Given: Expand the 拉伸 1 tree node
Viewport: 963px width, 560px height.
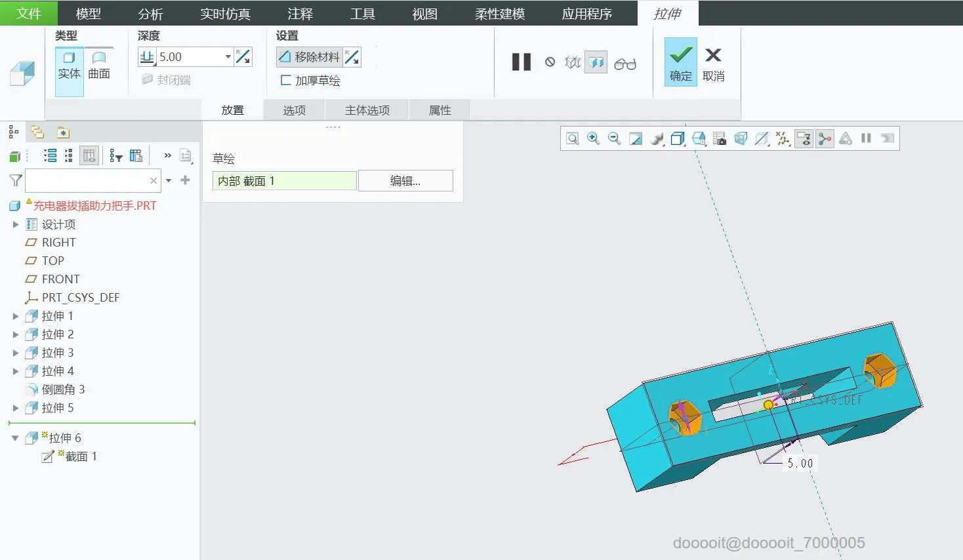Looking at the screenshot, I should 16,315.
